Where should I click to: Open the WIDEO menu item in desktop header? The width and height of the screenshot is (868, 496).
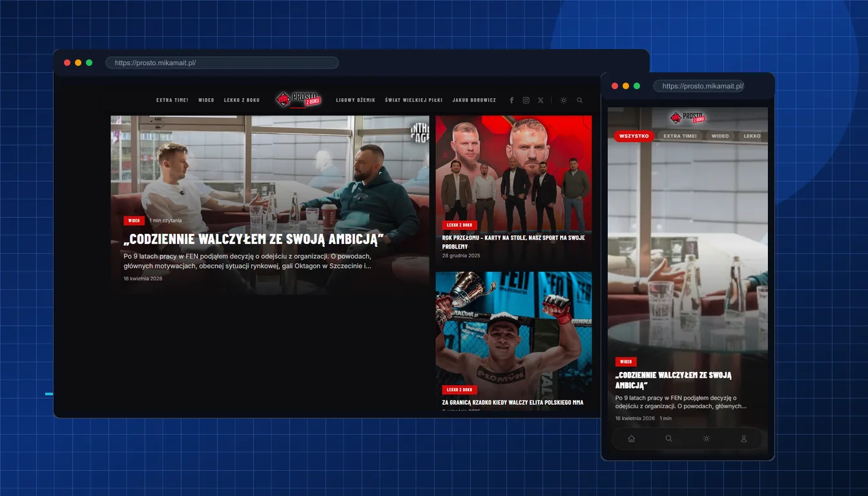207,100
